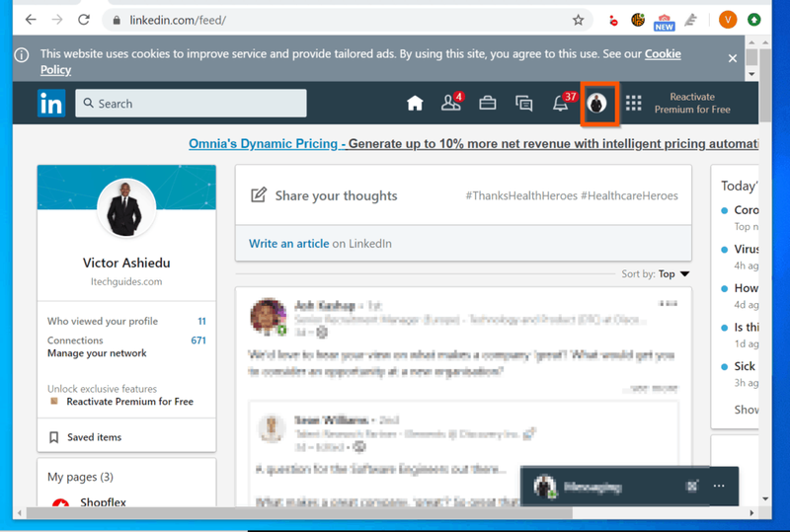Open news item starting with Sick
The width and height of the screenshot is (790, 532).
point(745,366)
